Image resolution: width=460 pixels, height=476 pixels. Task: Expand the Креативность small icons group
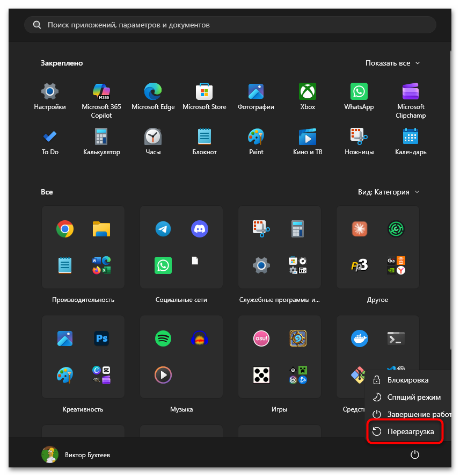[101, 375]
